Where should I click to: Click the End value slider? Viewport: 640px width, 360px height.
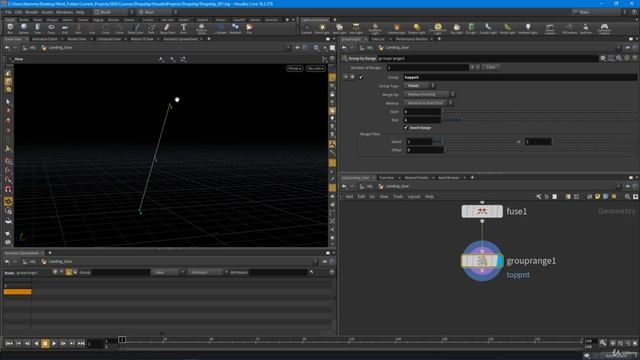tap(539, 120)
